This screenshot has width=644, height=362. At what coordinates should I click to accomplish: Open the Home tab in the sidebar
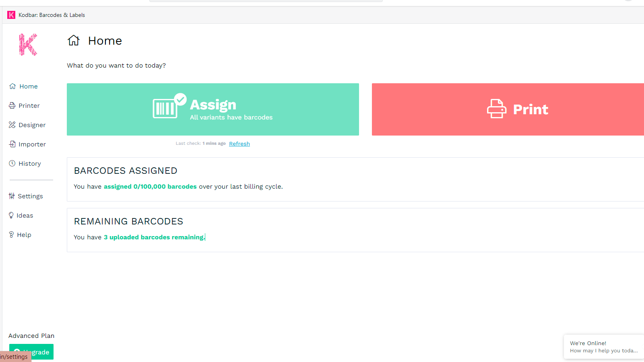(28, 86)
